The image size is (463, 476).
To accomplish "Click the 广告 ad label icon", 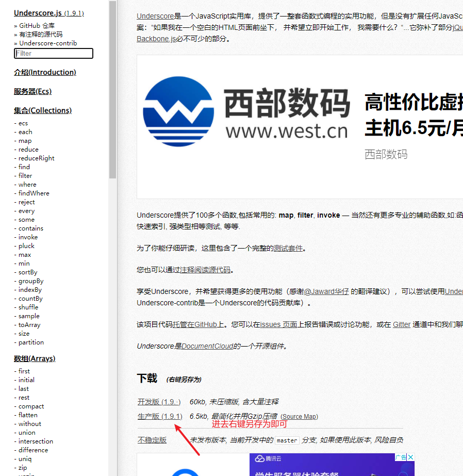I will [x=401, y=457].
